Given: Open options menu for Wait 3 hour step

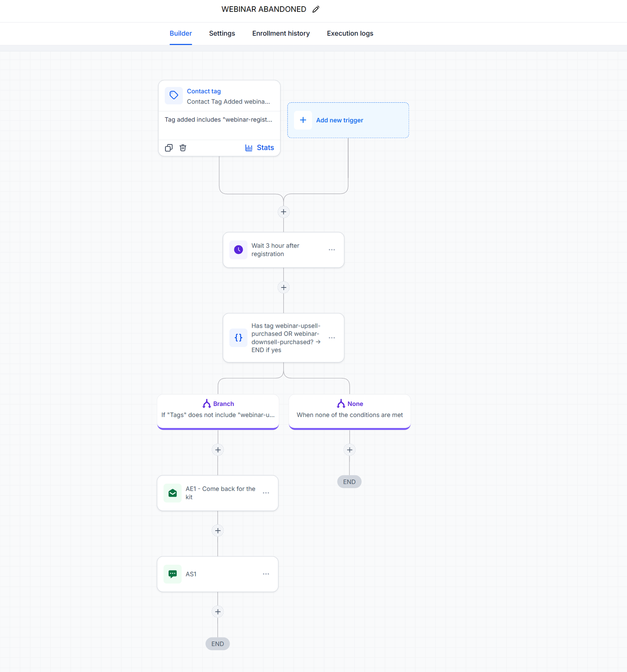Looking at the screenshot, I should click(x=332, y=250).
